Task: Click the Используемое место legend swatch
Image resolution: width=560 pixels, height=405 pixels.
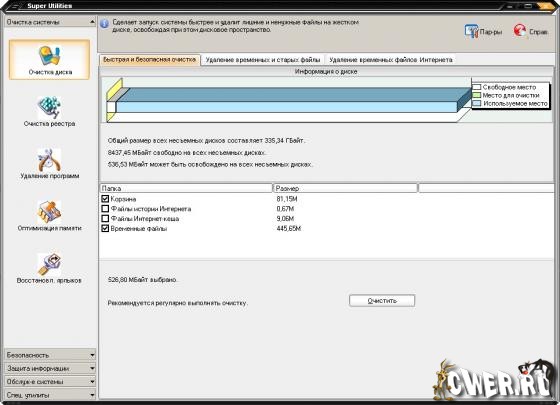Action: coord(477,104)
